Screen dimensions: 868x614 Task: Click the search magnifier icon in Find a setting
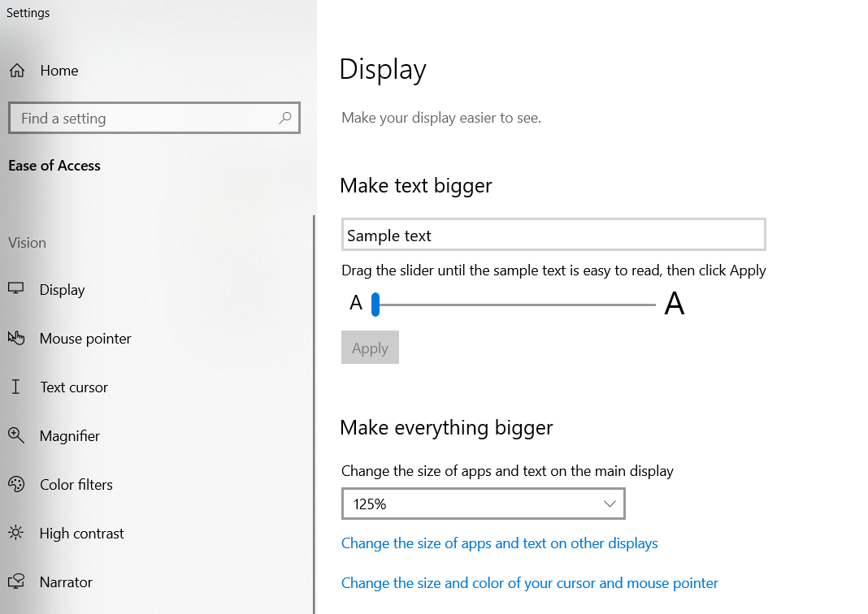[x=285, y=117]
